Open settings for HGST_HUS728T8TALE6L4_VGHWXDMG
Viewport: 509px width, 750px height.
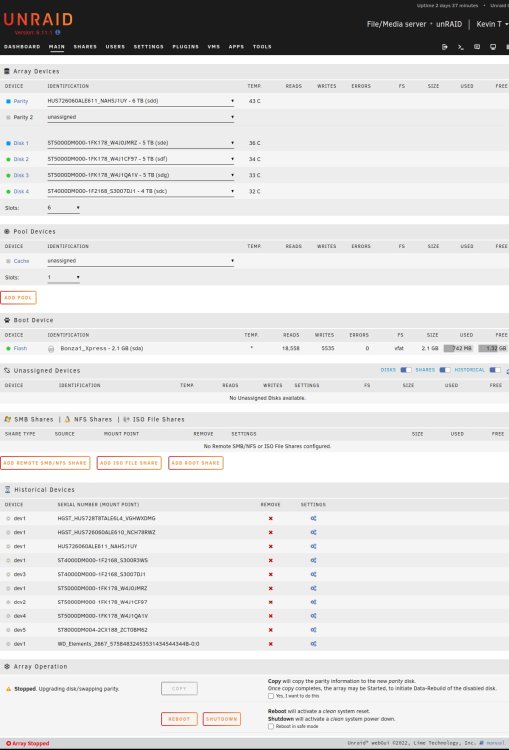[x=313, y=518]
